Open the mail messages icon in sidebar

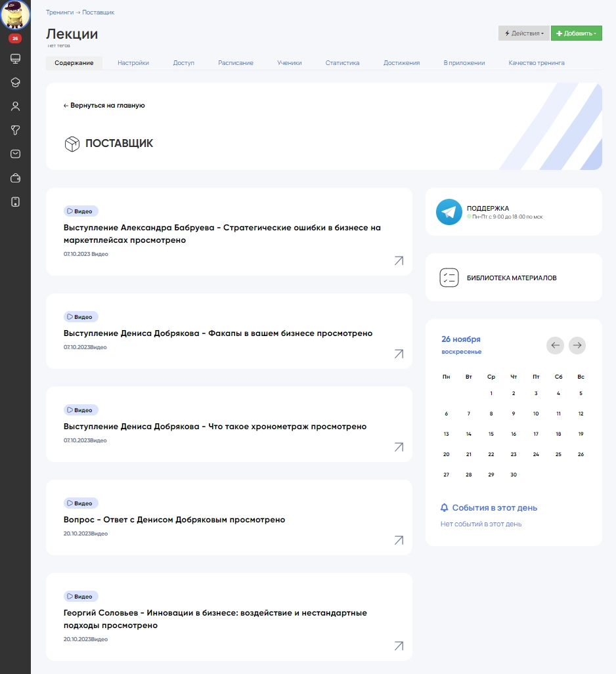pos(16,154)
